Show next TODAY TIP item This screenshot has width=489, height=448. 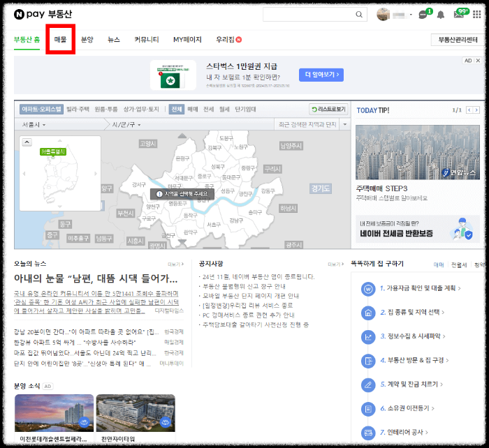pyautogui.click(x=476, y=110)
